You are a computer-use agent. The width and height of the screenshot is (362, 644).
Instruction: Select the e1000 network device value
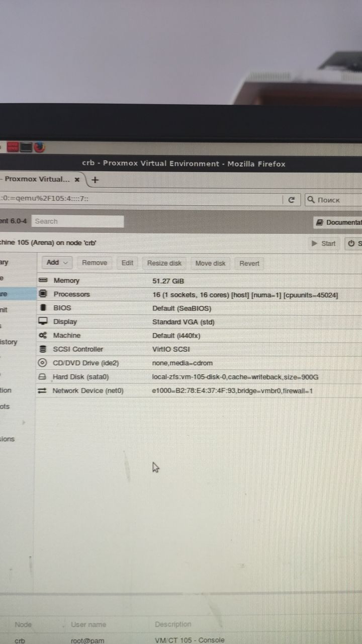click(x=232, y=390)
